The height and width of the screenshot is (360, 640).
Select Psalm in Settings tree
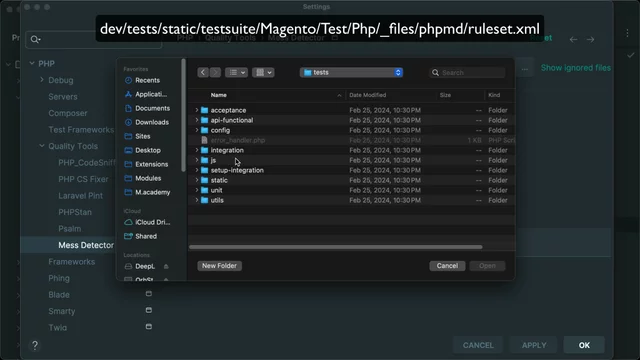click(x=69, y=229)
